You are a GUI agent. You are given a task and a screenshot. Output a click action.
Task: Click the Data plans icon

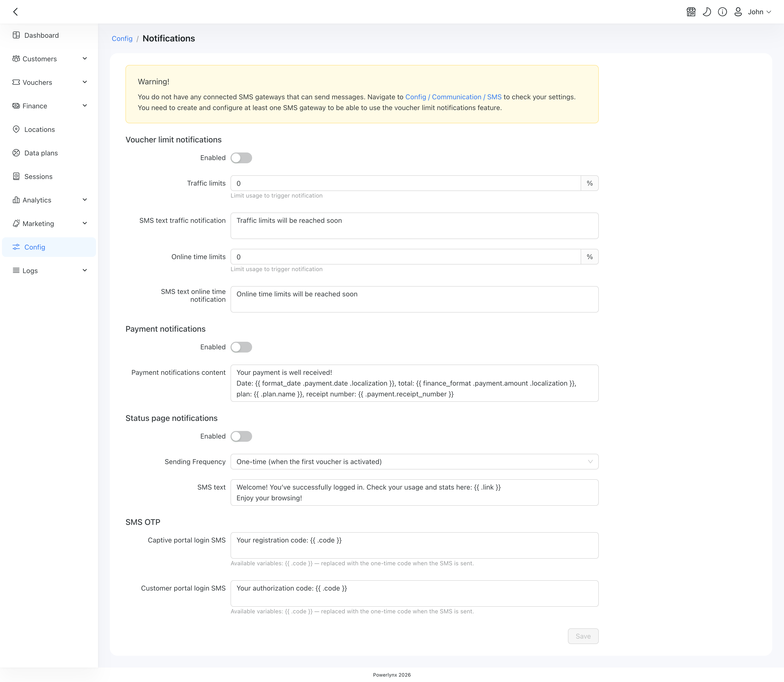[16, 153]
